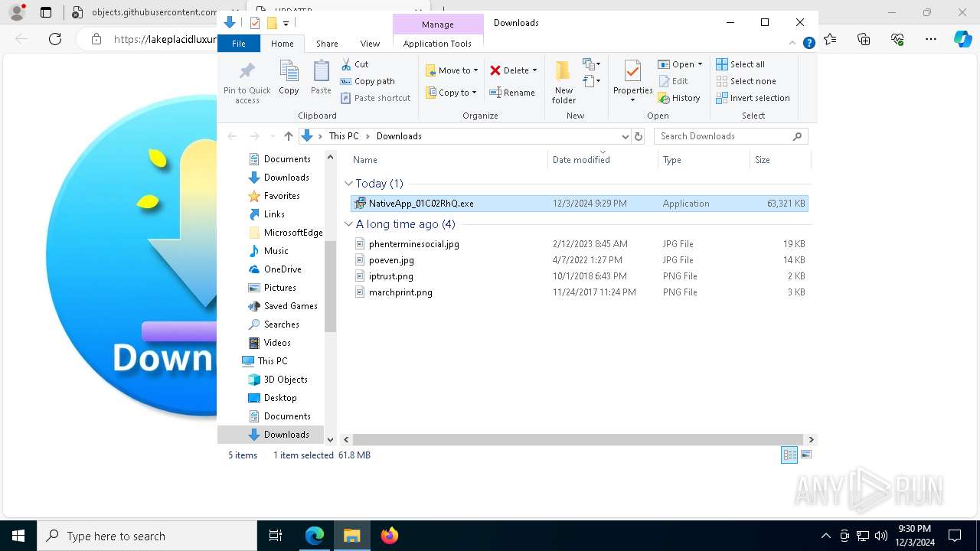Switch to Details view layout icon
The width and height of the screenshot is (980, 551).
coord(789,455)
